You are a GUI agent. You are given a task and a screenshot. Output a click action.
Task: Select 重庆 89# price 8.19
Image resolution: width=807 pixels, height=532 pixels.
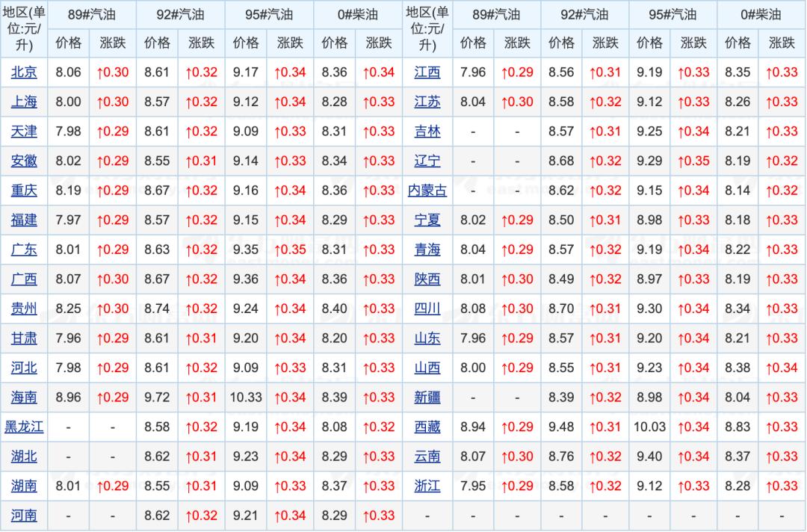[x=69, y=191]
